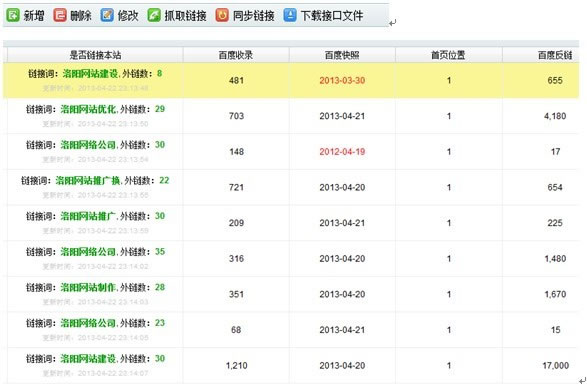This screenshot has width=587, height=387.
Task: Sort by the 首页位置 column header
Action: (448, 55)
